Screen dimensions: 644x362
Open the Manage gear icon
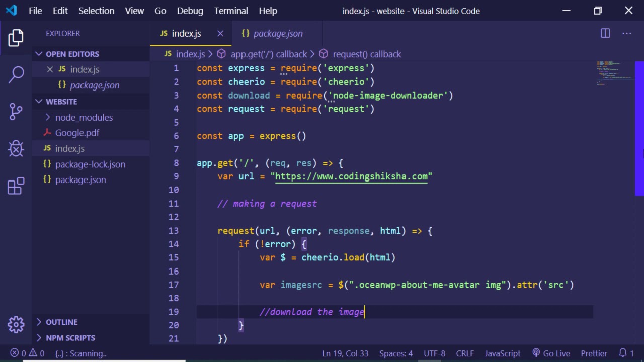point(16,324)
